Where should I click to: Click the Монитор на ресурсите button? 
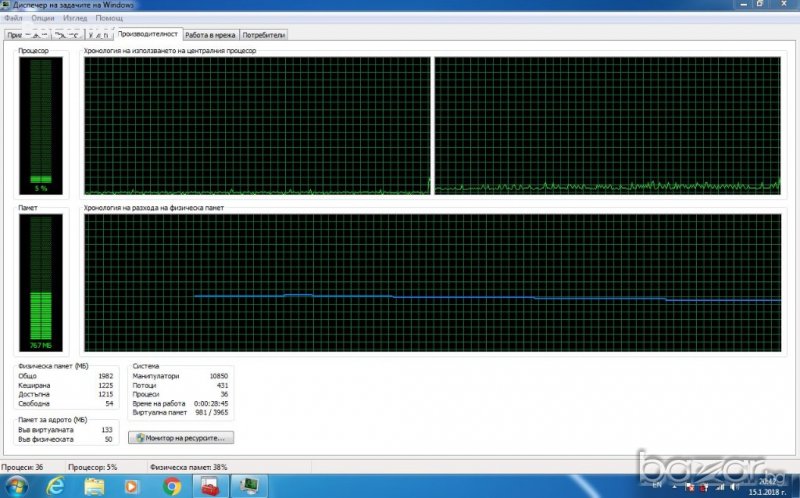pyautogui.click(x=181, y=438)
